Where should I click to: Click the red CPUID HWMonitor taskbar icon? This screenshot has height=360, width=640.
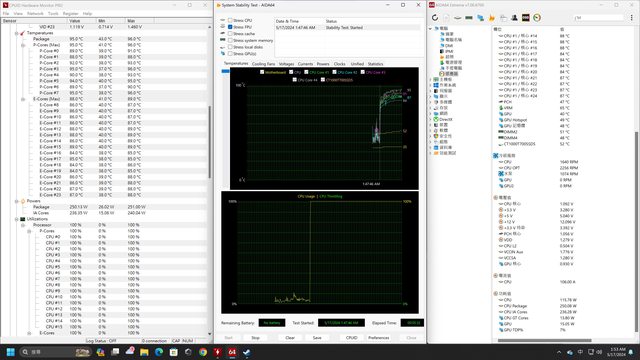click(x=218, y=352)
